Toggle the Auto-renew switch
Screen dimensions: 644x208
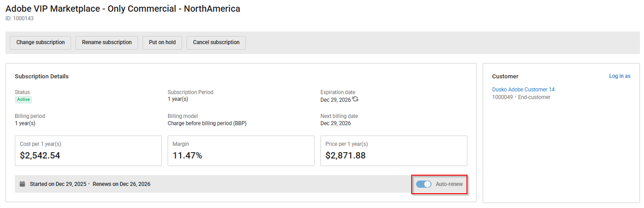[423, 184]
